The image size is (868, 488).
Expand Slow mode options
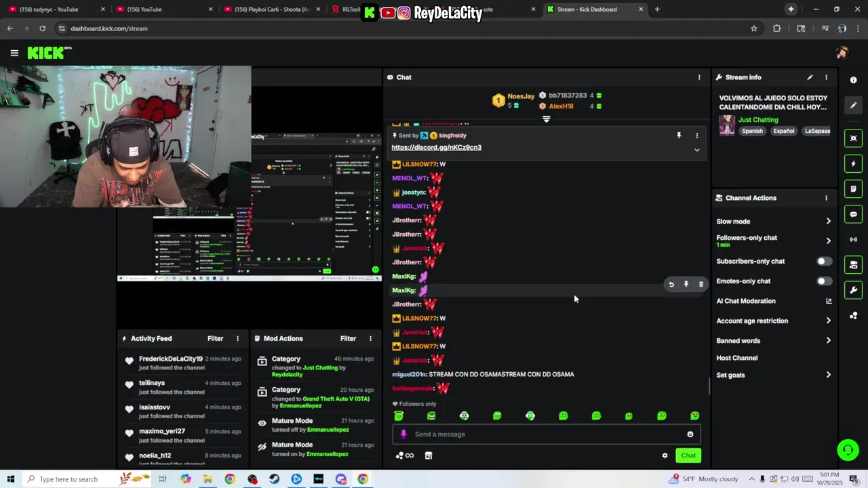pos(828,222)
